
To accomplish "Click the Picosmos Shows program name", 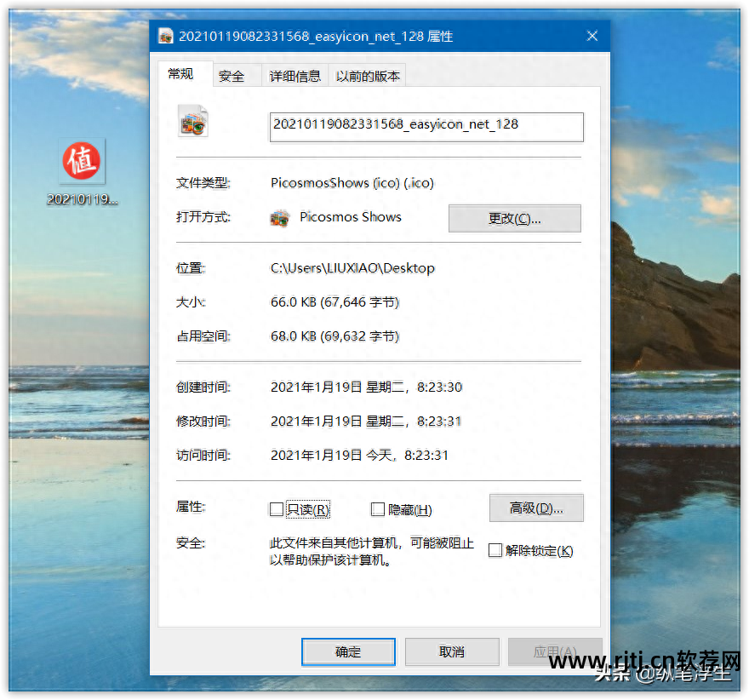I will tap(351, 217).
